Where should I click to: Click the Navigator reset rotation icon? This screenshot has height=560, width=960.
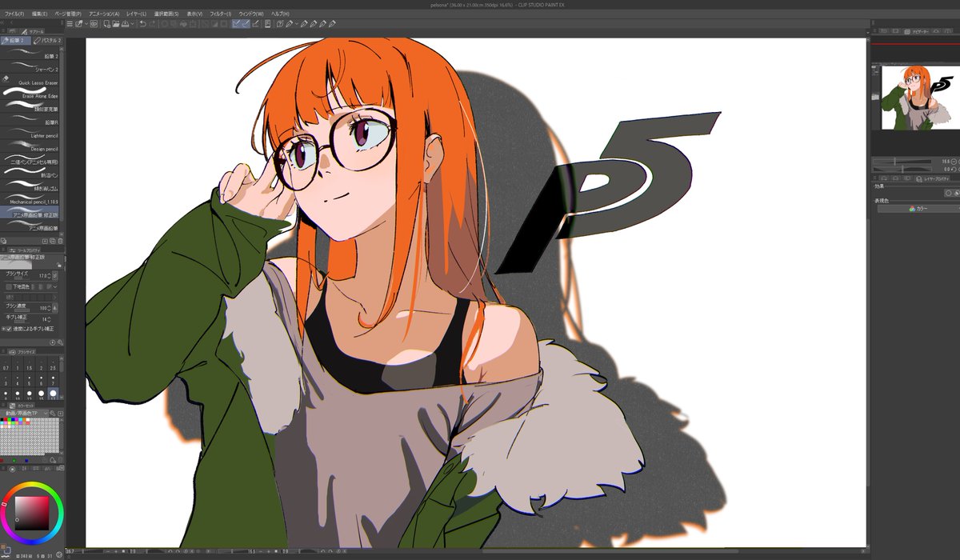click(x=954, y=169)
